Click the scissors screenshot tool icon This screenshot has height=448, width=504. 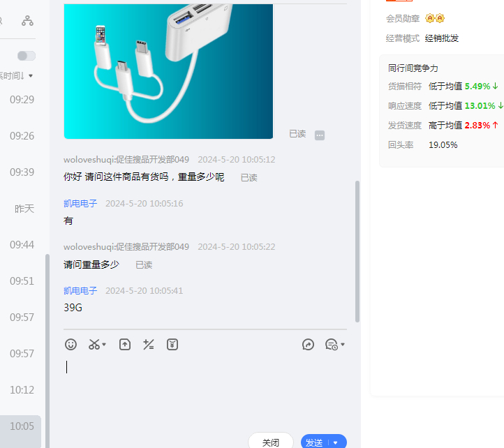[94, 344]
